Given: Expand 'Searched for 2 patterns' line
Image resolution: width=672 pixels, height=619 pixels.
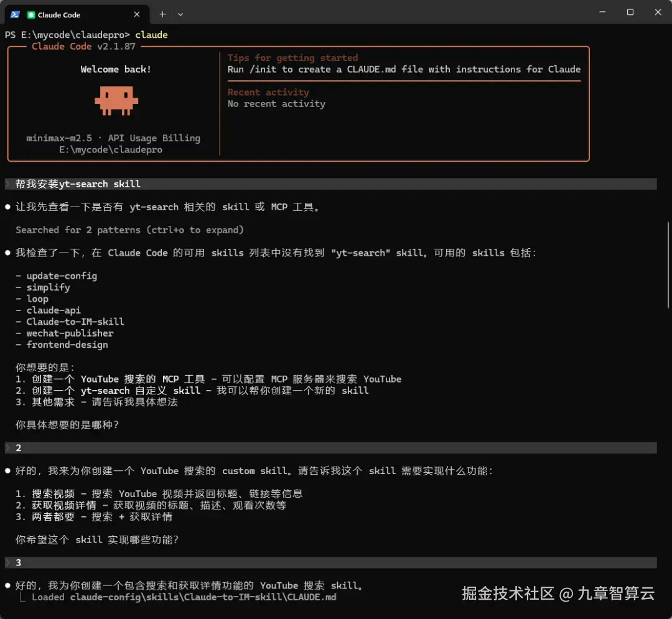Looking at the screenshot, I should click(x=129, y=230).
